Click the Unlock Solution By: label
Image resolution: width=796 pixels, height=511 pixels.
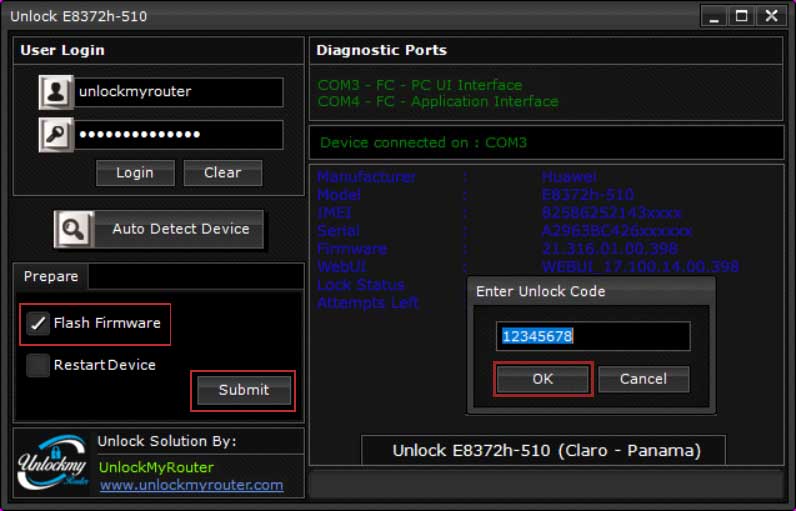coord(167,441)
